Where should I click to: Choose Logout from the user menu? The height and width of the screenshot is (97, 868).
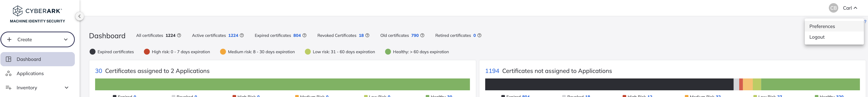coord(834,37)
